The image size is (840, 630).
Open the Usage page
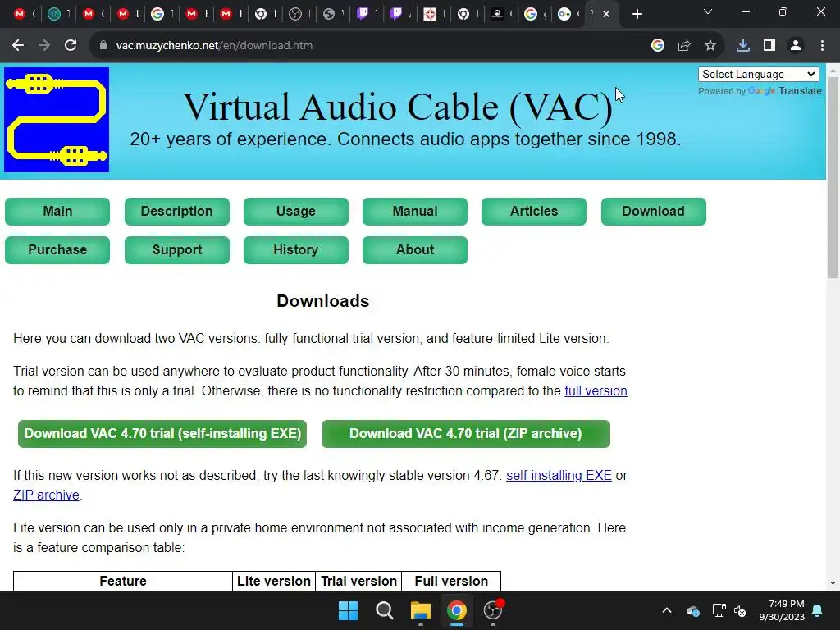pyautogui.click(x=295, y=211)
